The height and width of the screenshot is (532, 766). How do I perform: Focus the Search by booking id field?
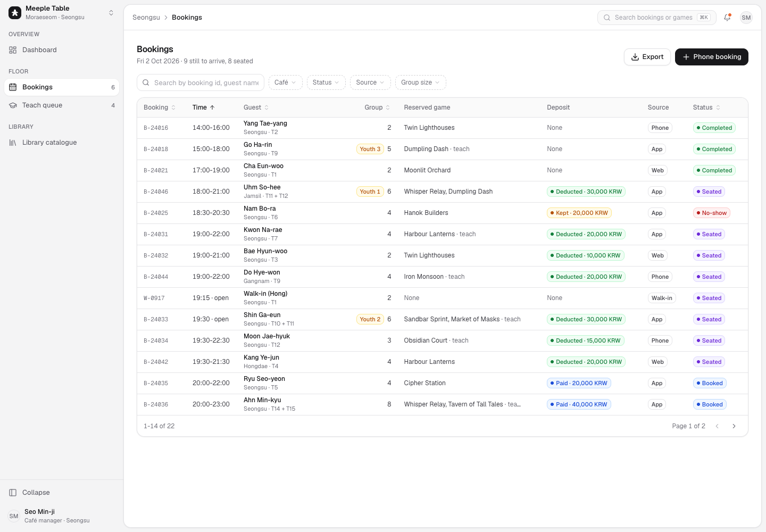201,82
